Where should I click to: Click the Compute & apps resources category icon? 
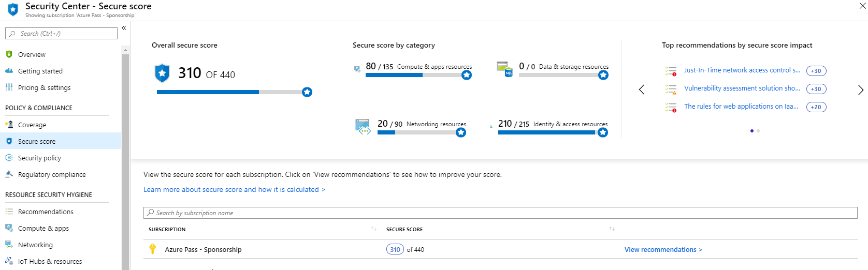pyautogui.click(x=357, y=69)
